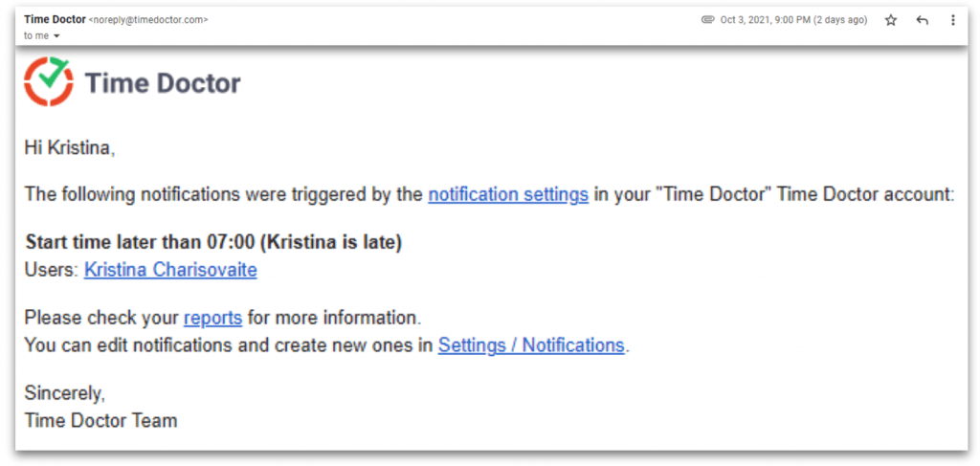Click the paperclip attachment icon
This screenshot has height=466, width=980.
click(x=707, y=20)
